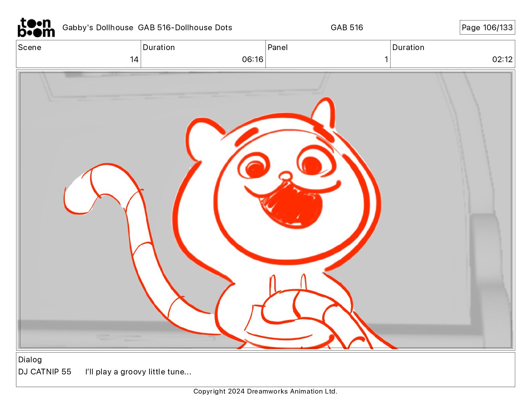Image resolution: width=532 pixels, height=411 pixels.
Task: Click the panel duration value '02:12'
Action: point(502,59)
